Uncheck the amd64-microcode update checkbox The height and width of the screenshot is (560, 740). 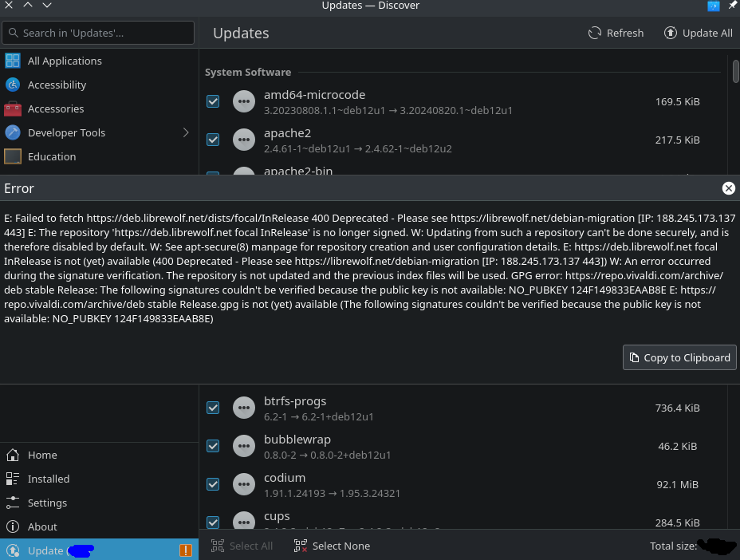[213, 101]
